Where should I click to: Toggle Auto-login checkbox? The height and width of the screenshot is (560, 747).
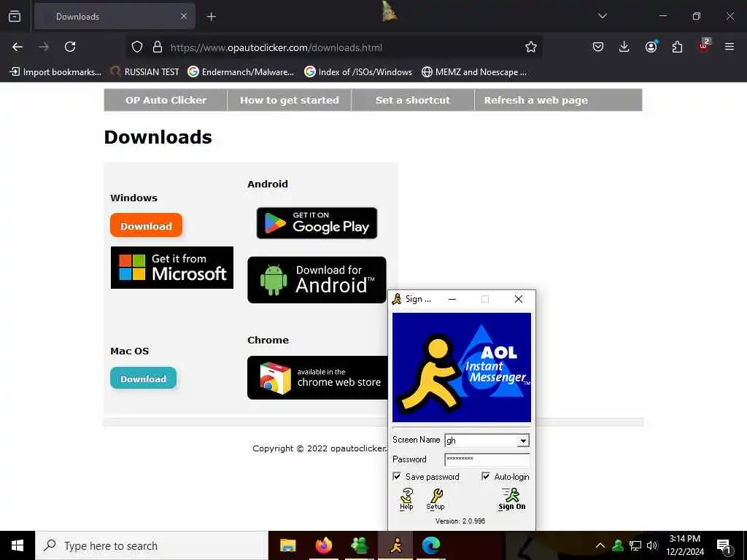coord(485,476)
